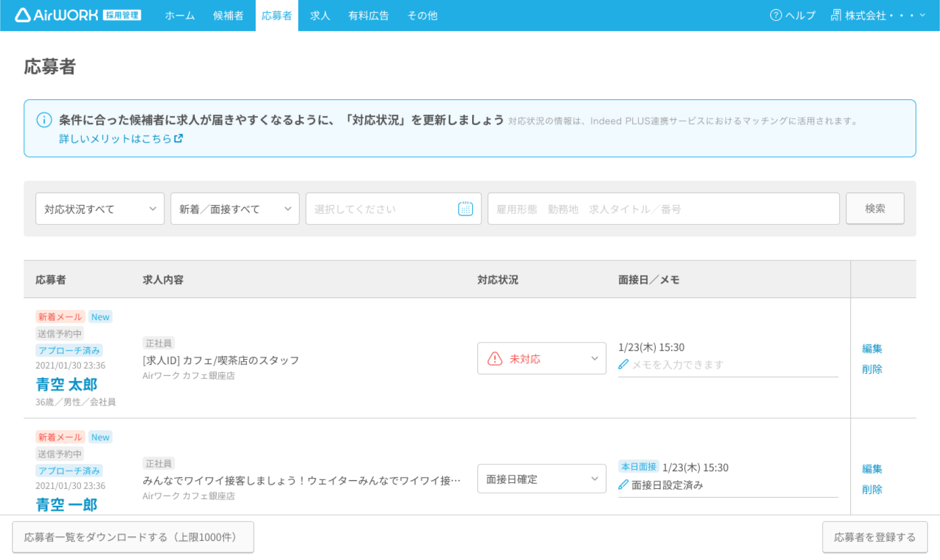Click the 応募者を登録する button
The image size is (940, 560).
875,537
